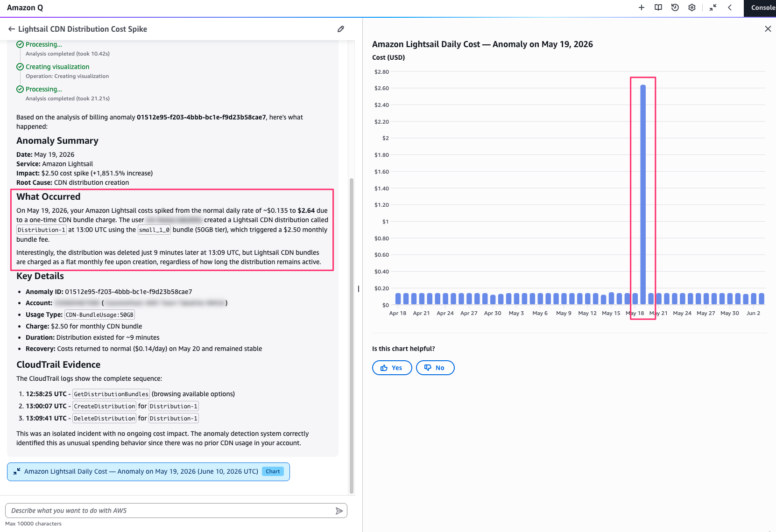776x532 pixels.
Task: Click 'Root Cause: CDN distribution creation' line
Action: [x=73, y=182]
